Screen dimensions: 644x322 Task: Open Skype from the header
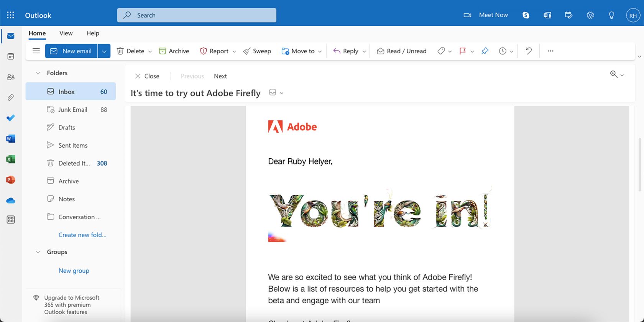[x=526, y=15]
